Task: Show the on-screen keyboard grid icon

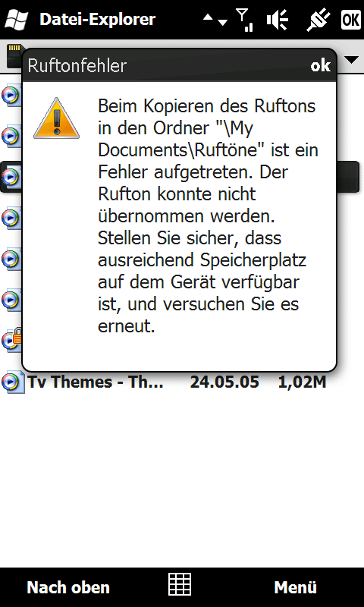Action: (x=180, y=584)
